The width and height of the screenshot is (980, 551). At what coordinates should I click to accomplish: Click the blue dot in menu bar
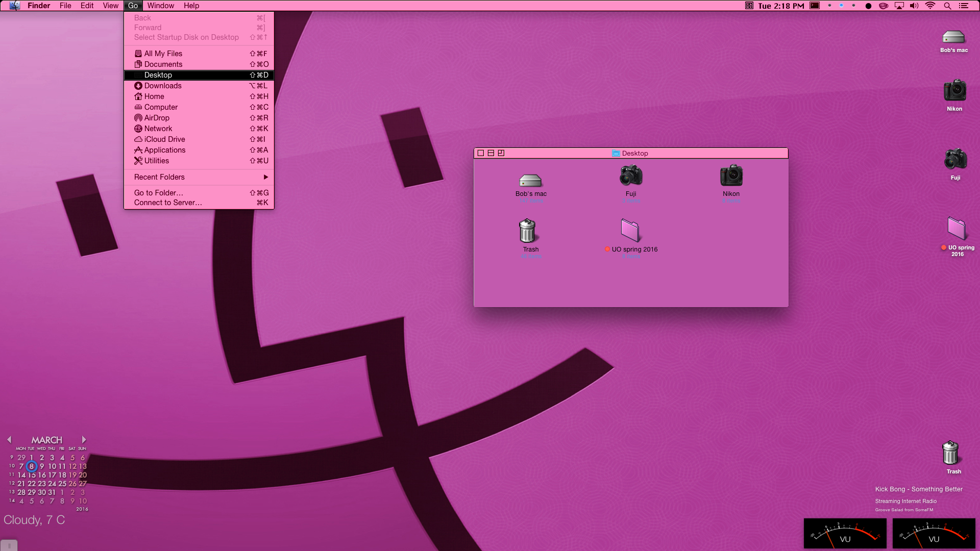[841, 6]
